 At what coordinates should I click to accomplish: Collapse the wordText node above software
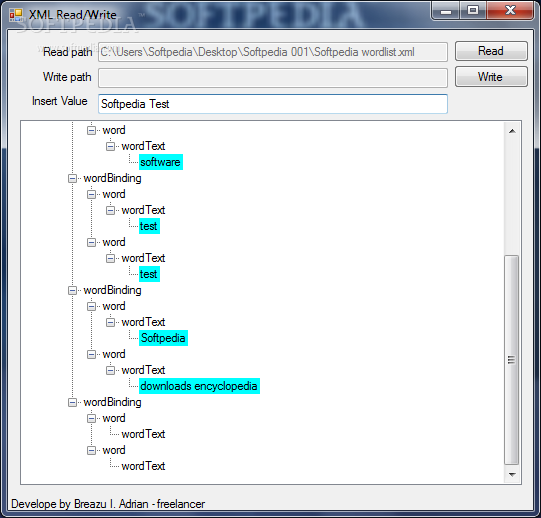coord(110,146)
